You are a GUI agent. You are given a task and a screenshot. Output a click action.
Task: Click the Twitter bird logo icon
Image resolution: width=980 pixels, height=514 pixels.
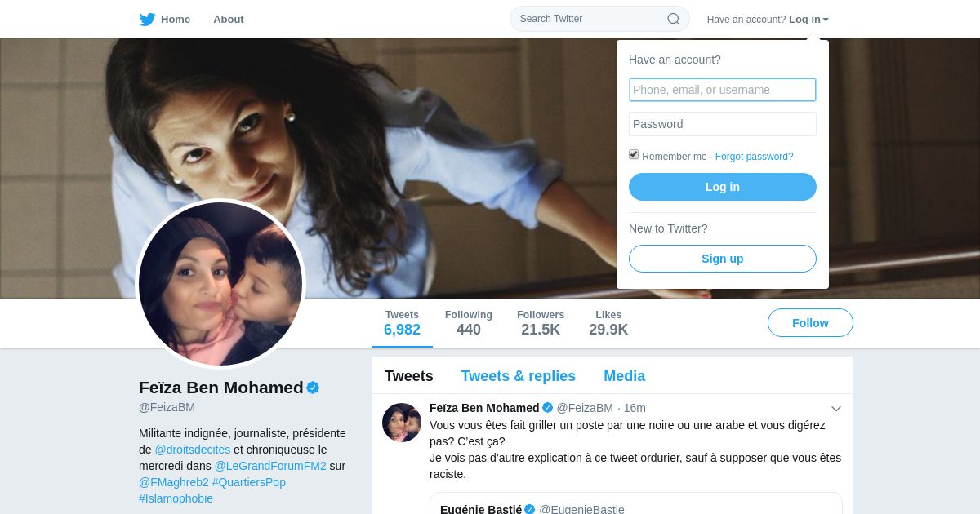[147, 19]
